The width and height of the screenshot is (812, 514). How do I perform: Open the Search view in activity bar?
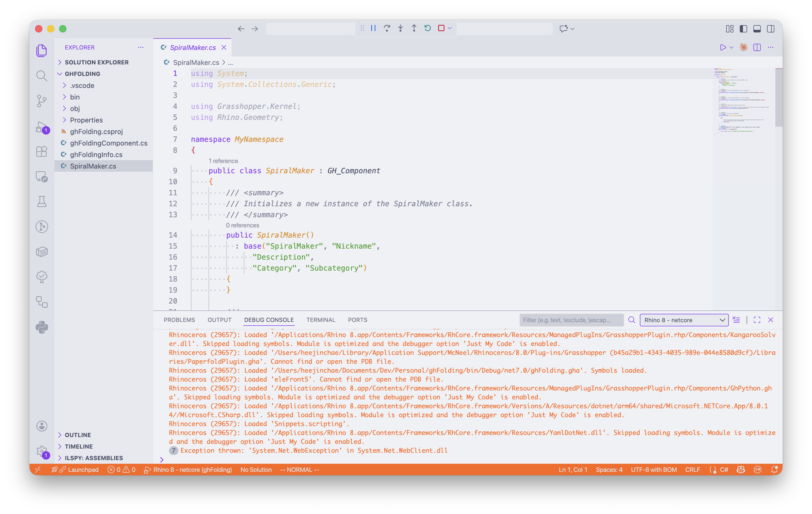click(42, 76)
